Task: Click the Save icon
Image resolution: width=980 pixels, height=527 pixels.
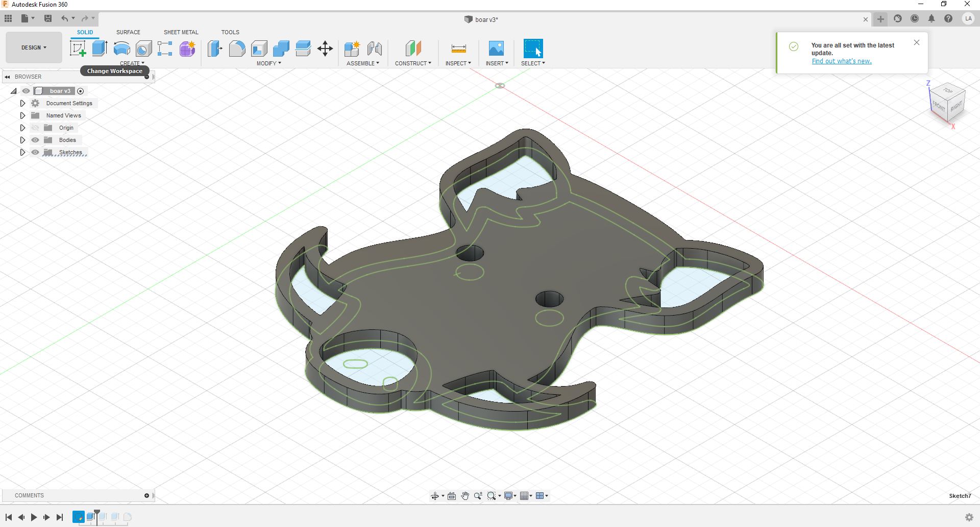Action: (x=48, y=18)
